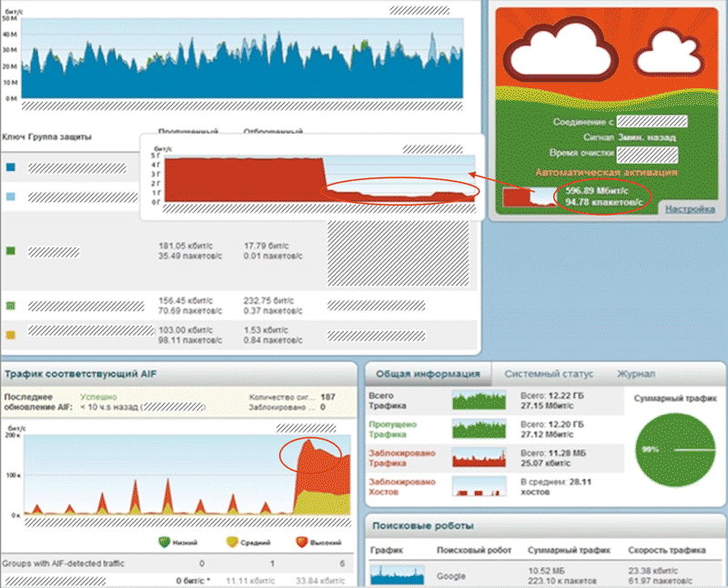Click the blocked traffic red sparkline thumbnail
Screen dimensions: 728x588
tap(479, 458)
